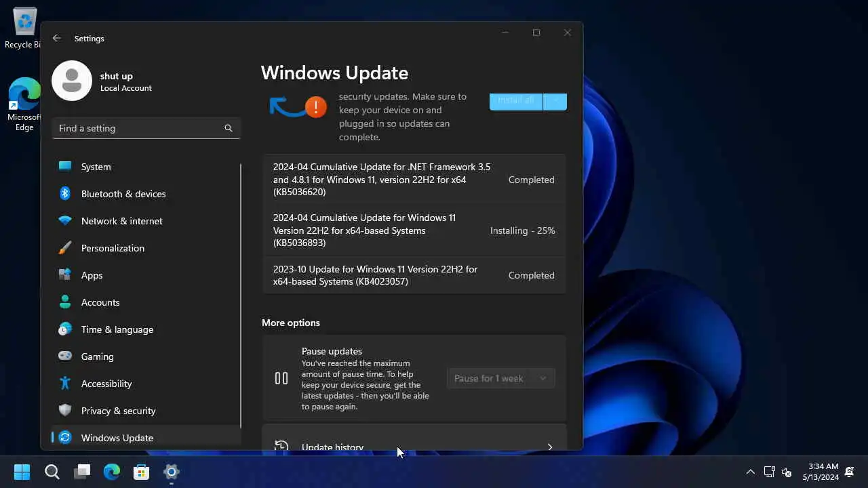
Task: Open taskbar Search
Action: tap(52, 472)
